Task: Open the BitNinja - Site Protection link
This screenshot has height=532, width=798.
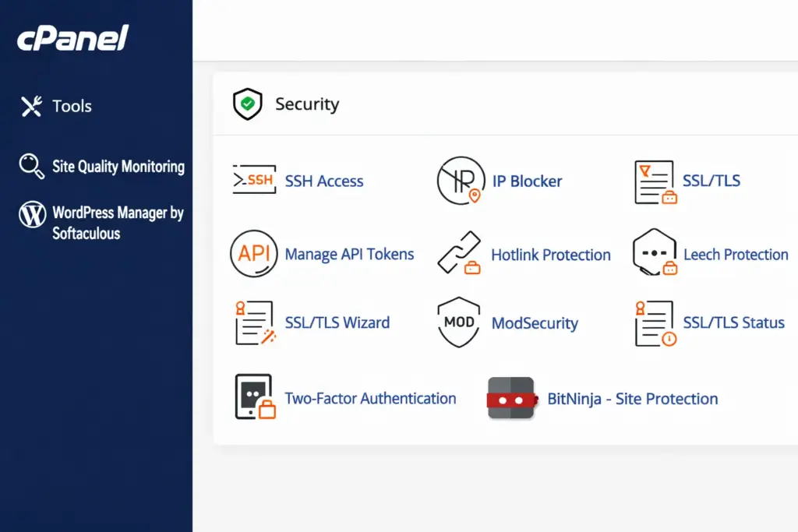Action: [632, 399]
